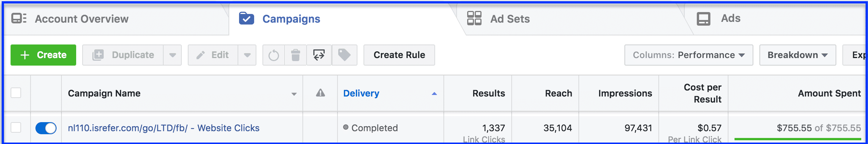Screen dimensions: 868x144
Task: Click the export/import arrows icon
Action: pos(319,55)
